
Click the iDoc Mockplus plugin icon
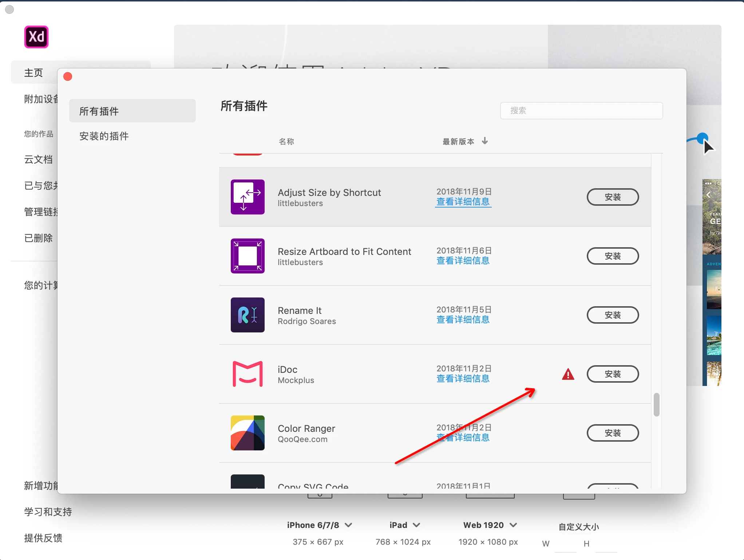coord(248,374)
